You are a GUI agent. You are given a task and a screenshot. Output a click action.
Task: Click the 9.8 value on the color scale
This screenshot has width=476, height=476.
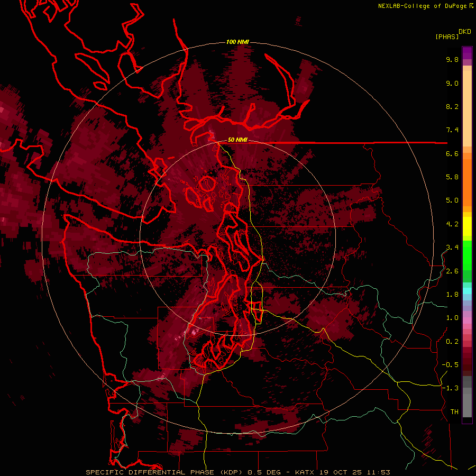452,59
